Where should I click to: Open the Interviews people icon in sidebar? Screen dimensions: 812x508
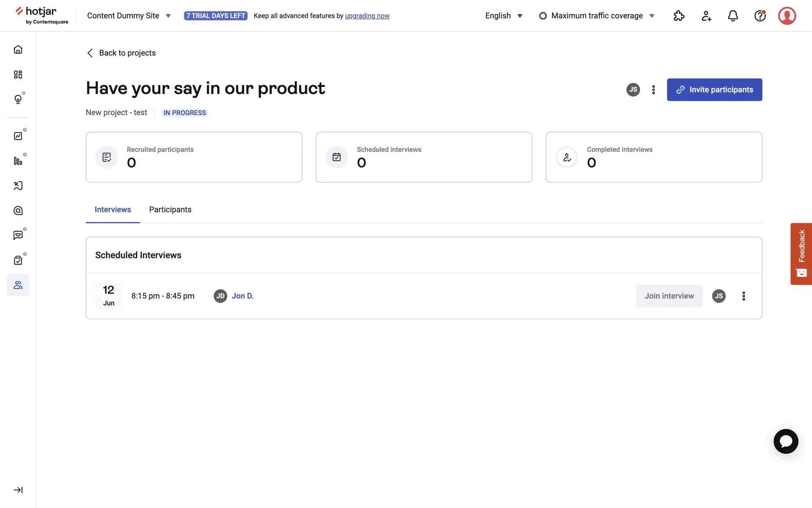tap(18, 285)
